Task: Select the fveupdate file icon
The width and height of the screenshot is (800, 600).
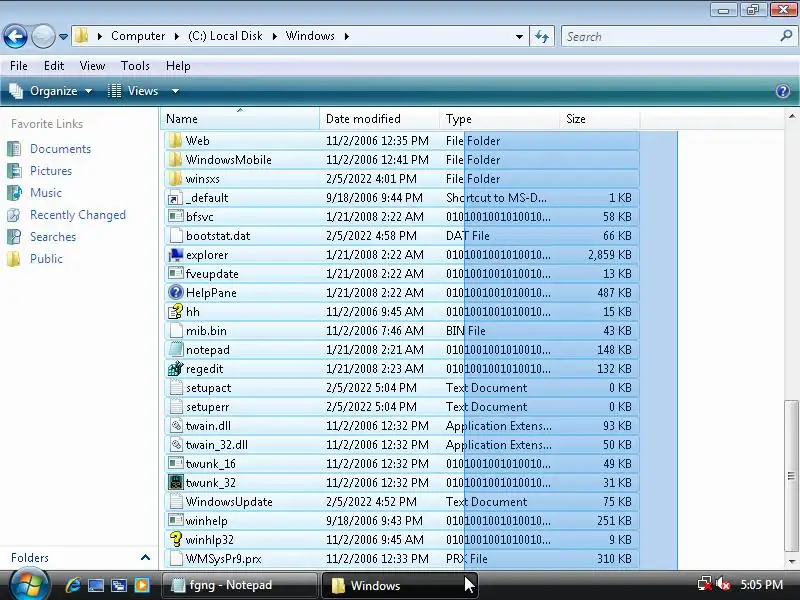Action: (x=176, y=273)
